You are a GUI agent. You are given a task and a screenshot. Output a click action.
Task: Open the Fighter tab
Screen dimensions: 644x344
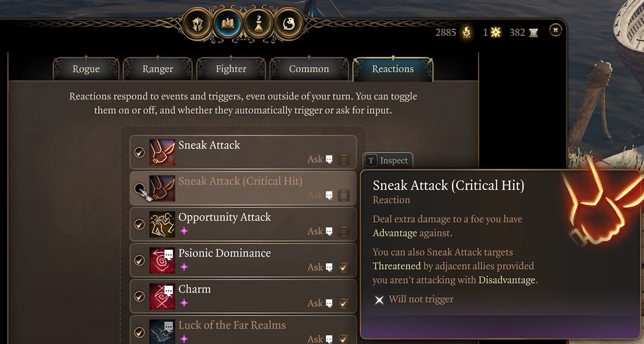pyautogui.click(x=231, y=69)
